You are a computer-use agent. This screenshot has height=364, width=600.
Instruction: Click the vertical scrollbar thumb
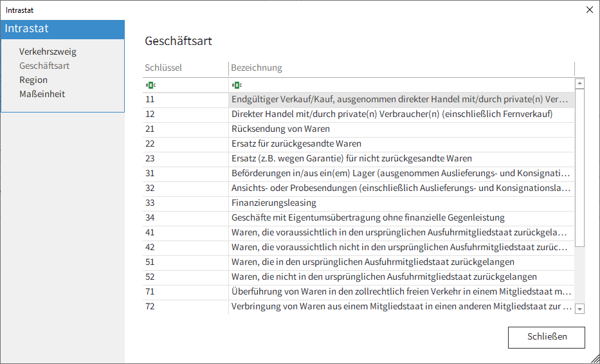(579, 168)
